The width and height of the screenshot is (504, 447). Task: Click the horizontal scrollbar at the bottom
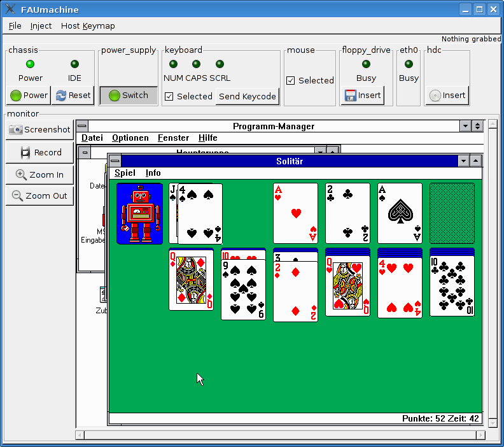click(280, 435)
